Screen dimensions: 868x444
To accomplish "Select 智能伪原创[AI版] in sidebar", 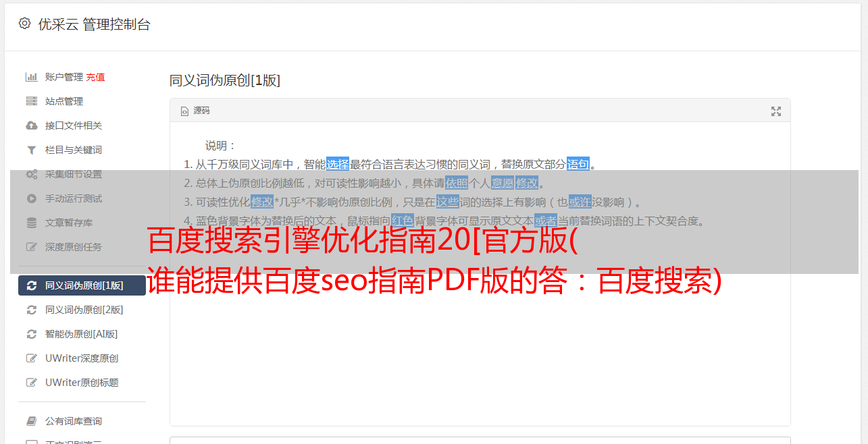I will [82, 334].
